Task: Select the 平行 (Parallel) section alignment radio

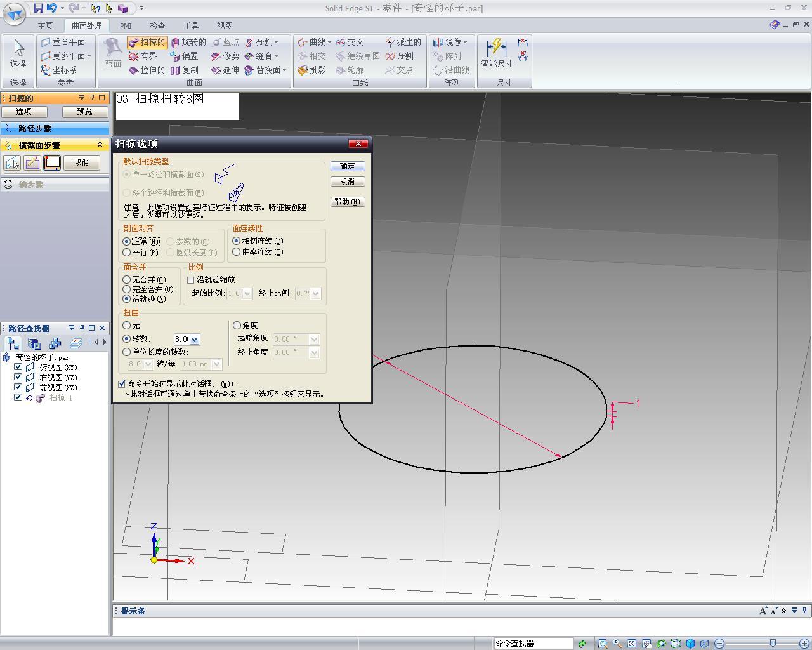Action: click(x=140, y=252)
